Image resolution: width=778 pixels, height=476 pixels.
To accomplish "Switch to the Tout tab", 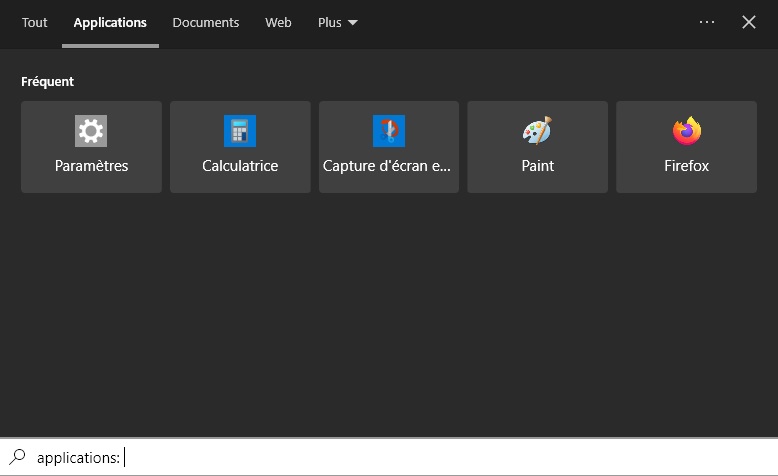I will point(34,23).
